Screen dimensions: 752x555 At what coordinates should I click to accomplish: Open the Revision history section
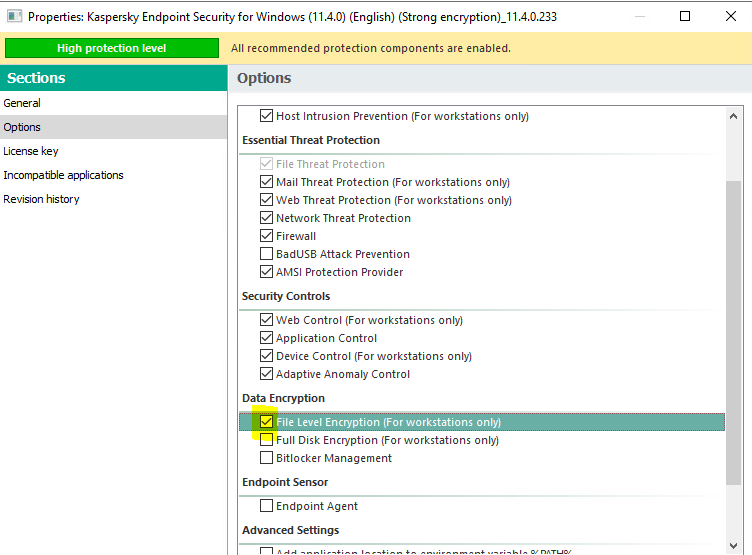tap(114, 199)
